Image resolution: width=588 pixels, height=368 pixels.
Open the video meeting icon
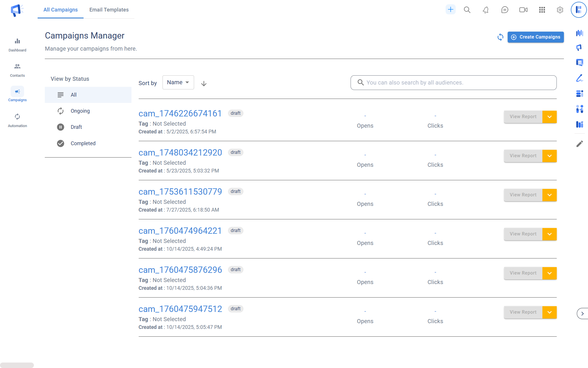tap(523, 10)
